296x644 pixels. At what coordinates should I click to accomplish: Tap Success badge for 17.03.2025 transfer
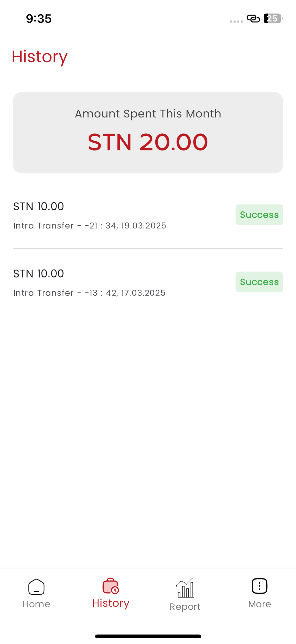(x=259, y=282)
